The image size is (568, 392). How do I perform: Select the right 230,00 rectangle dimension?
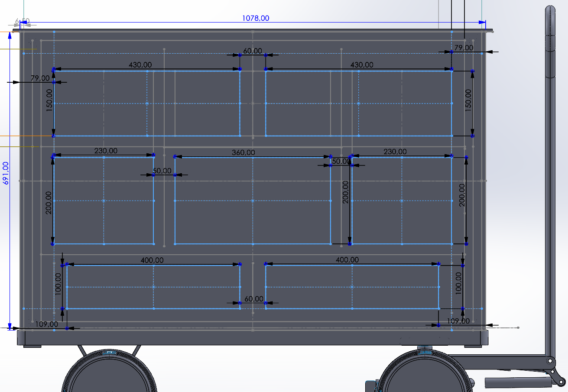pos(395,152)
